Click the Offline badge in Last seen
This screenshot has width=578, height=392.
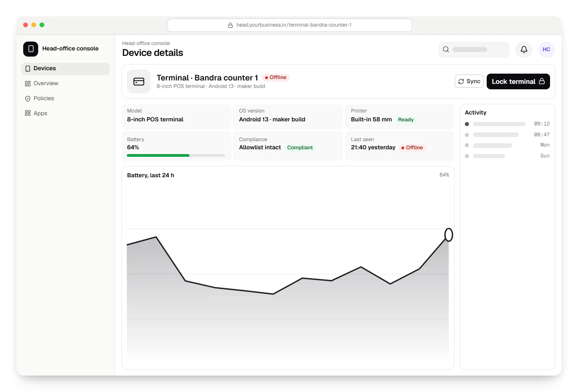(x=412, y=148)
